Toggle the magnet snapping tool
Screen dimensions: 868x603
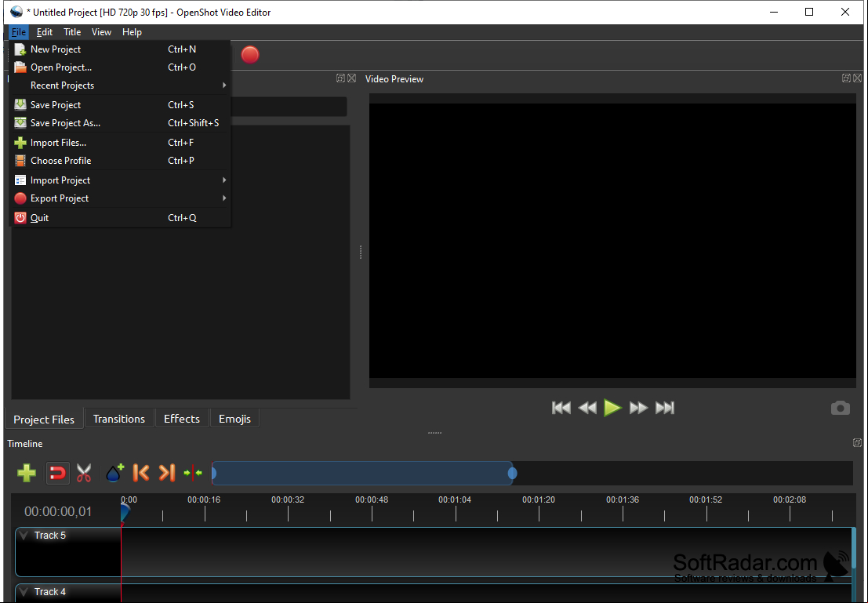click(x=57, y=474)
